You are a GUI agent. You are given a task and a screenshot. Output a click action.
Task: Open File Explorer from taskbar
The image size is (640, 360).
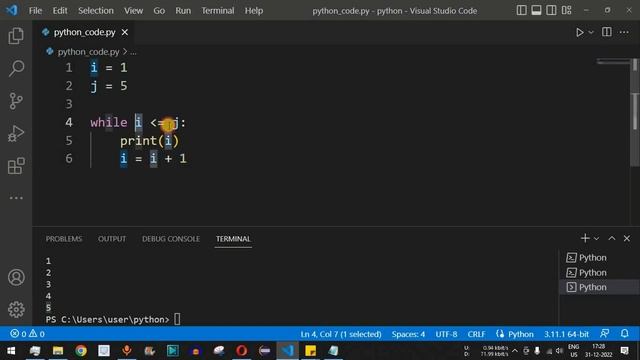pyautogui.click(x=58, y=351)
